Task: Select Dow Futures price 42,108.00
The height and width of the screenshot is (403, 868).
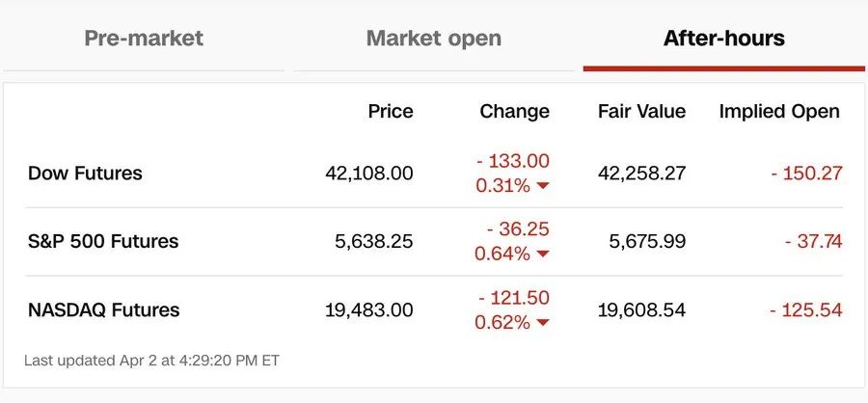Action: 368,174
